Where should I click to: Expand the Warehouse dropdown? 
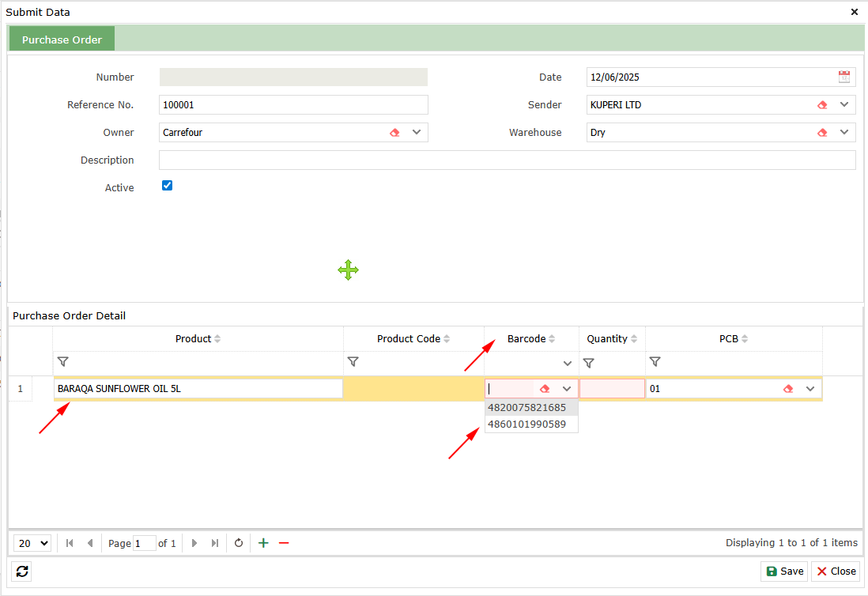[843, 132]
